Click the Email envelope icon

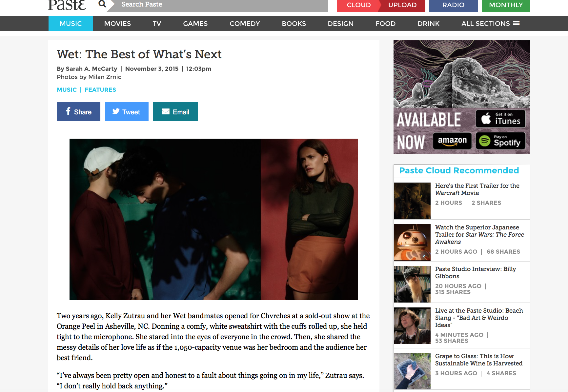coord(166,112)
